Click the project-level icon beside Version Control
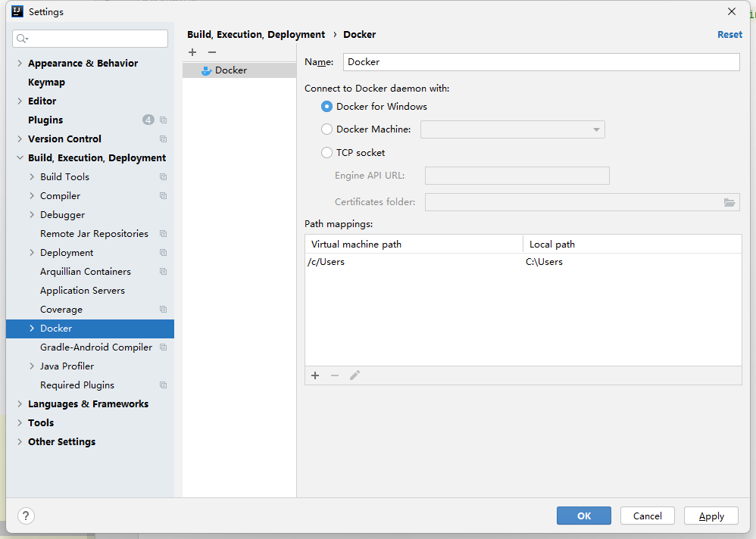The width and height of the screenshot is (756, 539). pyautogui.click(x=164, y=139)
